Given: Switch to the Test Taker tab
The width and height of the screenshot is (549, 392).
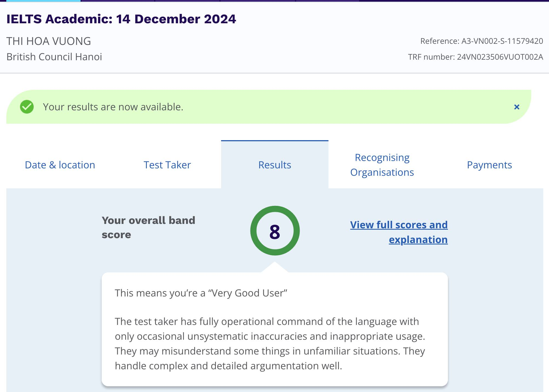Looking at the screenshot, I should 167,165.
